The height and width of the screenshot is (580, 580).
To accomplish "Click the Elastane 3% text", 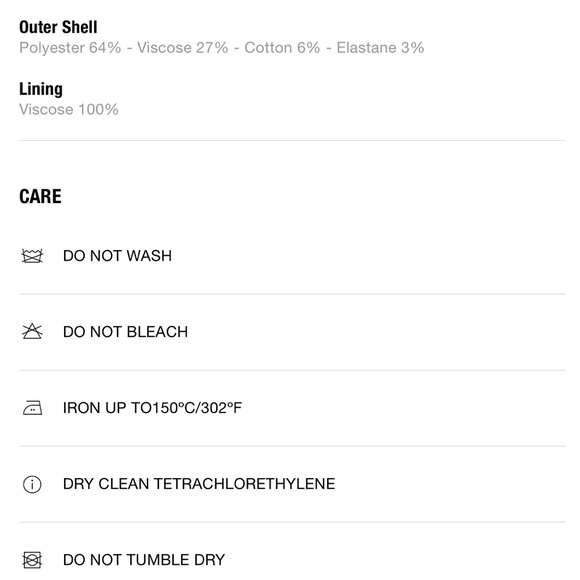I will (x=380, y=48).
